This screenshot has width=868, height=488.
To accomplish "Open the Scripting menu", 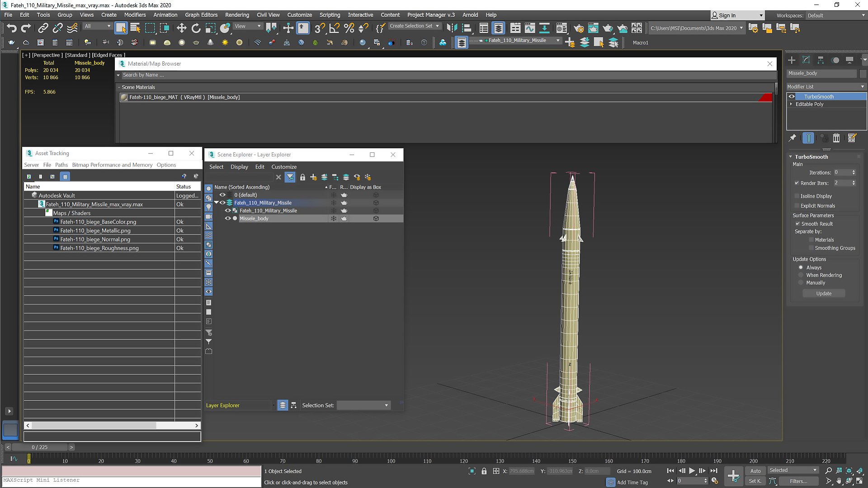I will point(330,15).
